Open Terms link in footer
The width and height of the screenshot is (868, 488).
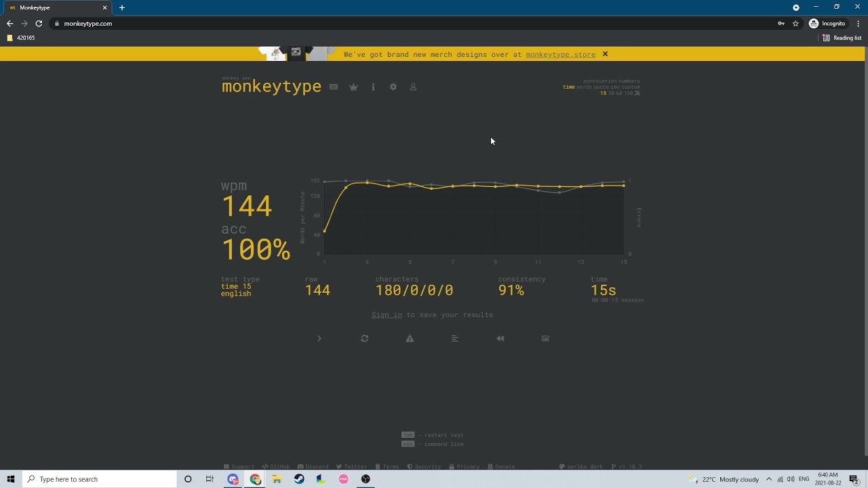coord(387,466)
